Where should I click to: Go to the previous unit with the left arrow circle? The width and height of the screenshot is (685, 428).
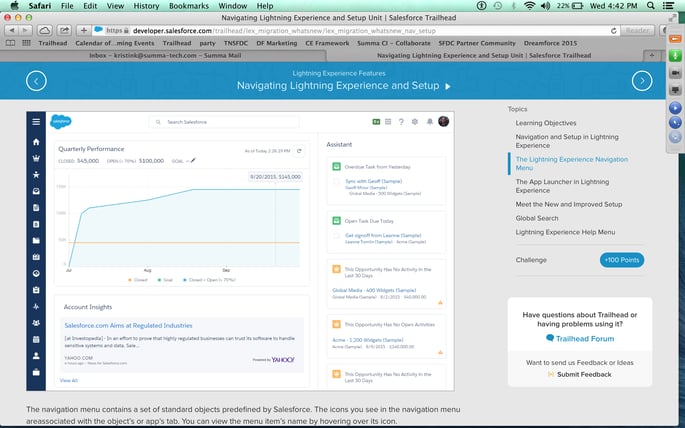pos(36,81)
